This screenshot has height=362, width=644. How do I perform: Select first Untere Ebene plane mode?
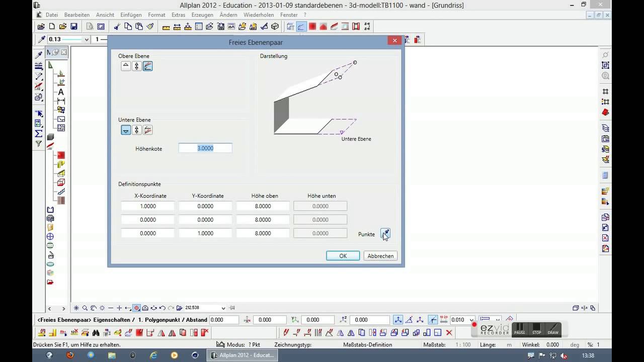click(126, 130)
